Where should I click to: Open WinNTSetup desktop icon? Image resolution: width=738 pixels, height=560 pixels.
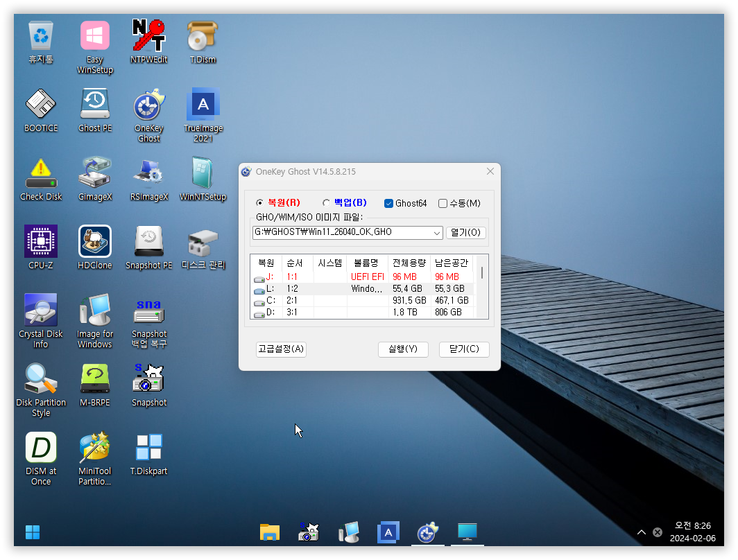pos(203,180)
